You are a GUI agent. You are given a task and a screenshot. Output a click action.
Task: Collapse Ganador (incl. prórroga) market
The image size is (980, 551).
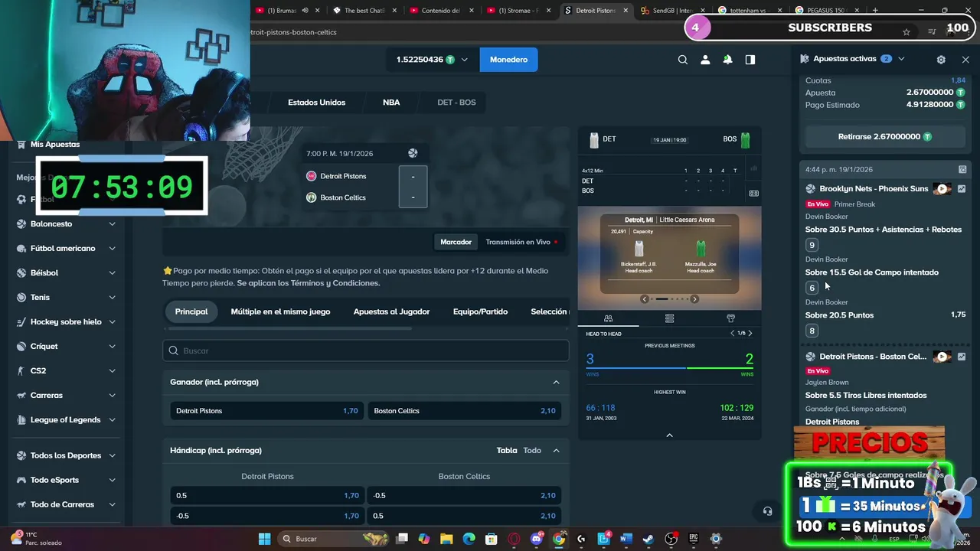556,382
